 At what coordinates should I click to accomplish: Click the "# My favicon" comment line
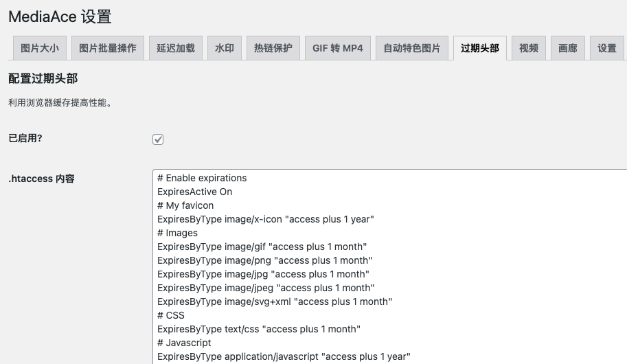(185, 205)
